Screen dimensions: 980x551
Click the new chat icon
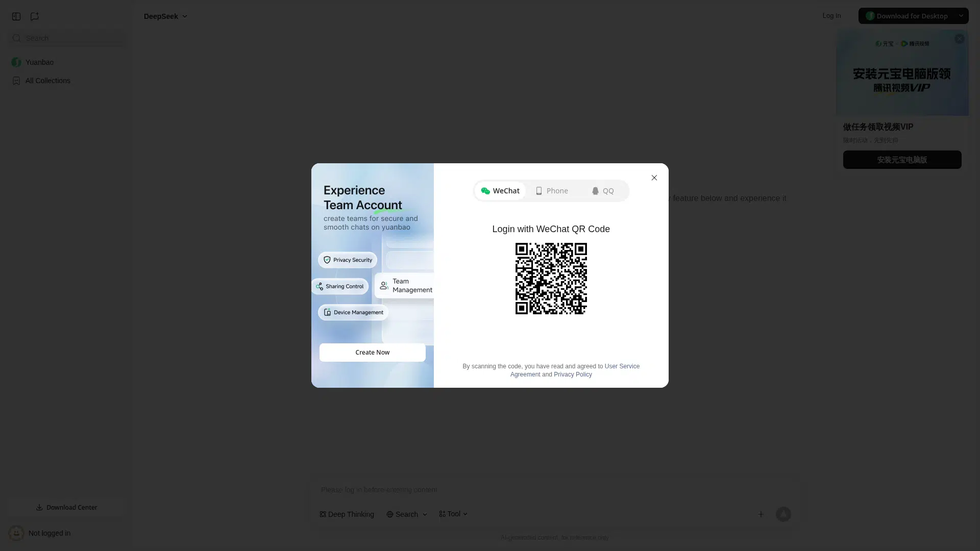[35, 16]
